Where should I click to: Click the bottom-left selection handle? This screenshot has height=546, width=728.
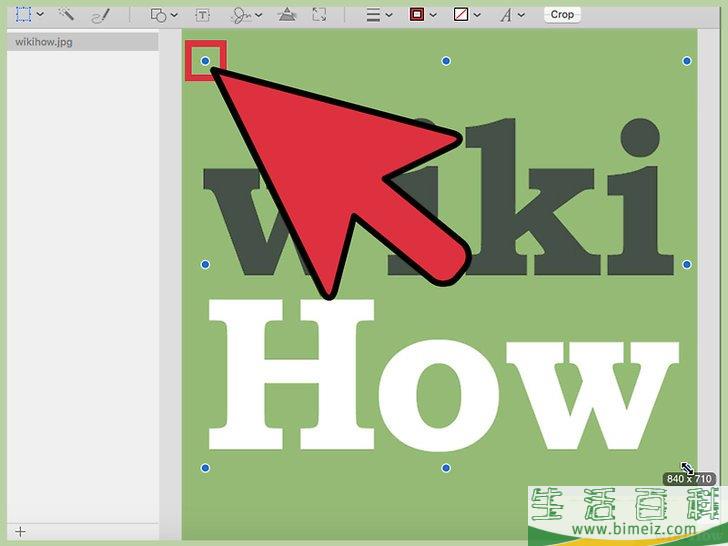(x=205, y=468)
